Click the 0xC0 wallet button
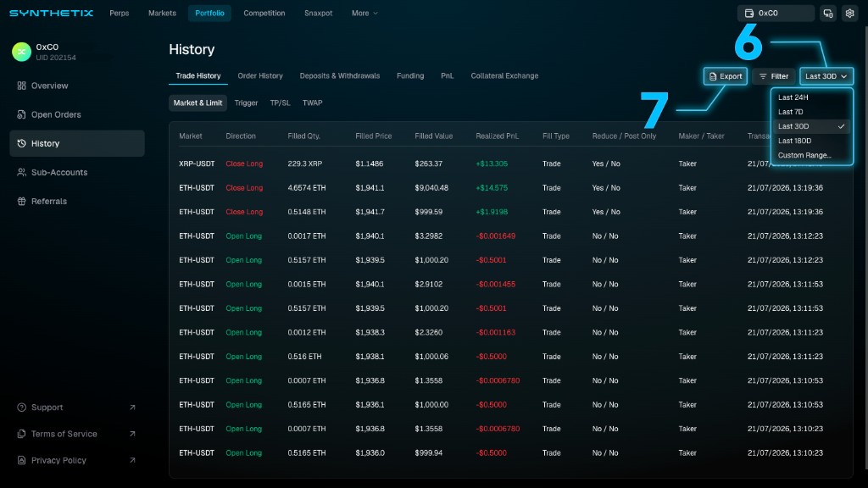The width and height of the screenshot is (868, 488). point(776,14)
